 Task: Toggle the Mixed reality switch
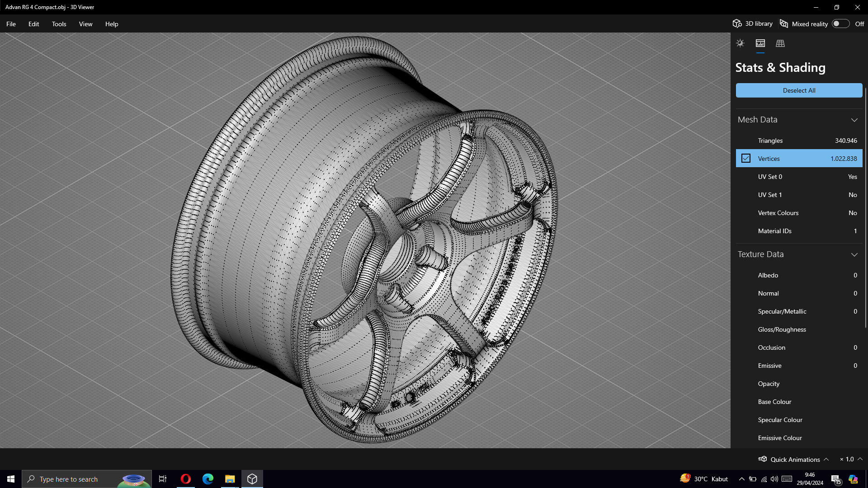(x=840, y=24)
